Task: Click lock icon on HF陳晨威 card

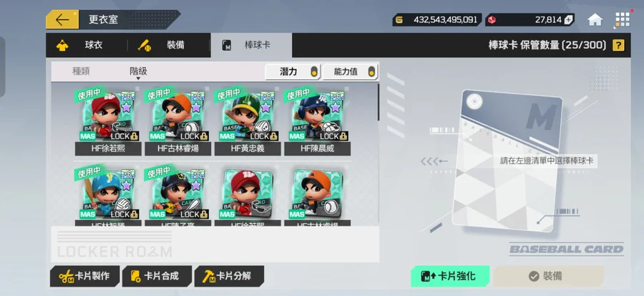Action: coord(343,136)
